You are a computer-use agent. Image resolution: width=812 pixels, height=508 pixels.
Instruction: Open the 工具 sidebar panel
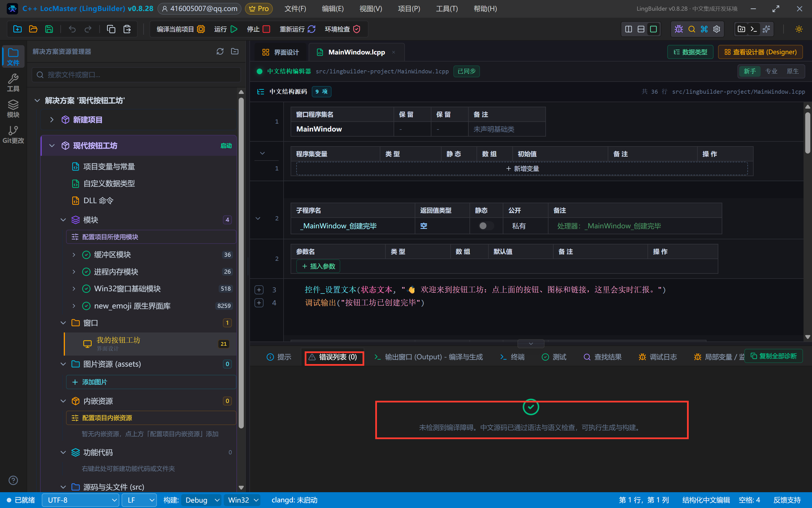(13, 83)
